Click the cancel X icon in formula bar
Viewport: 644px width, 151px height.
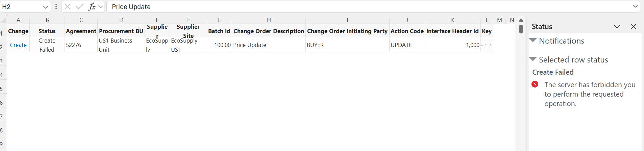pos(68,7)
